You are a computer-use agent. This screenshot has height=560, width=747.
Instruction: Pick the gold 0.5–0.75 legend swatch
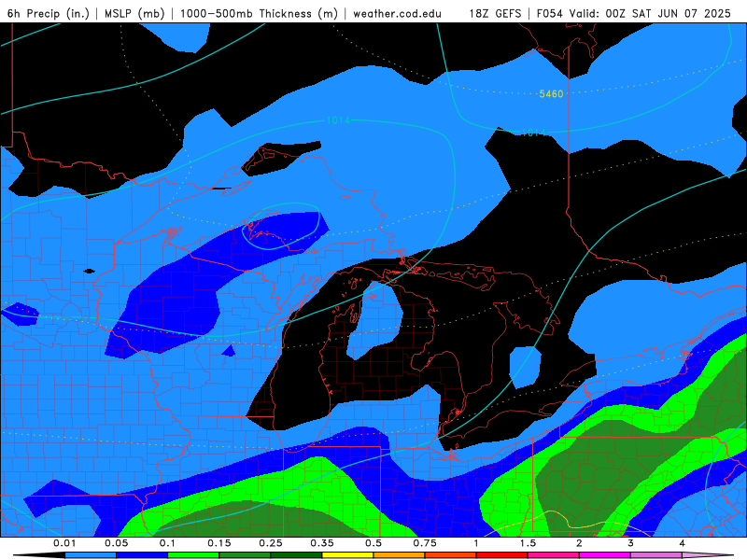pyautogui.click(x=400, y=555)
